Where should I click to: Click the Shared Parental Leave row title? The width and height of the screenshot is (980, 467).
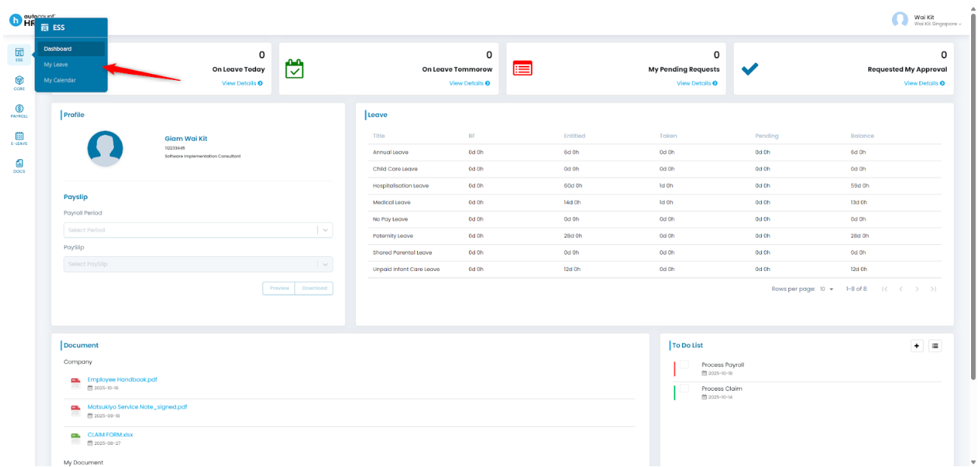tap(402, 253)
